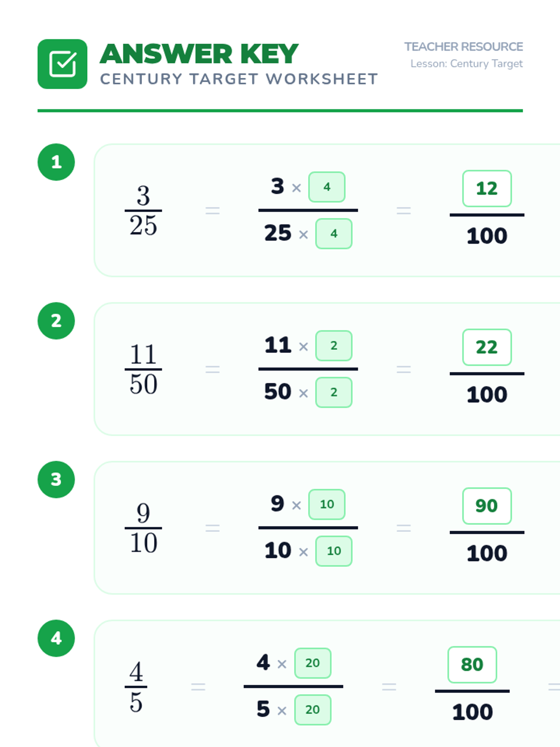
Task: Click the answer box showing 80
Action: click(x=472, y=665)
